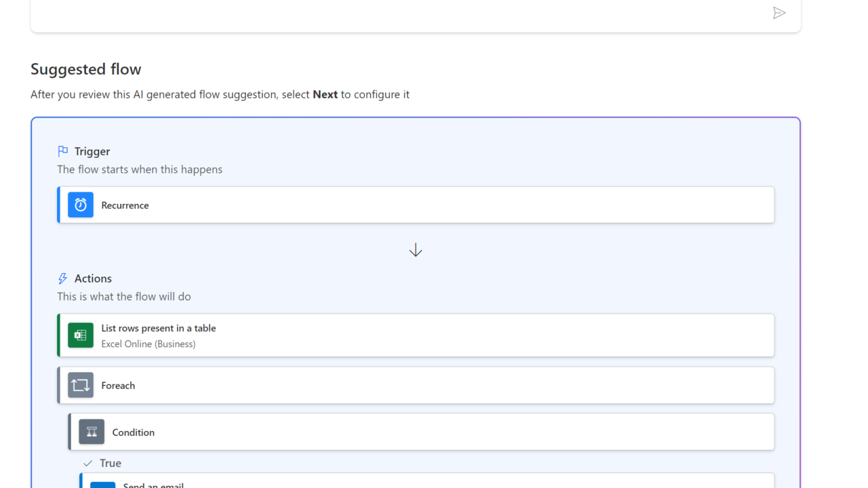Click the down arrow below Recurrence
The height and width of the screenshot is (488, 868).
[x=416, y=250]
